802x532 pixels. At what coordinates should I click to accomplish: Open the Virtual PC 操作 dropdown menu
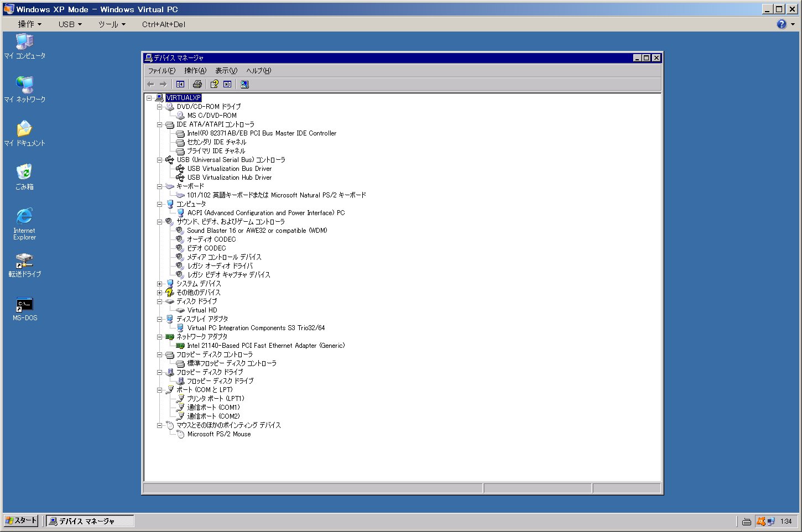pos(30,24)
